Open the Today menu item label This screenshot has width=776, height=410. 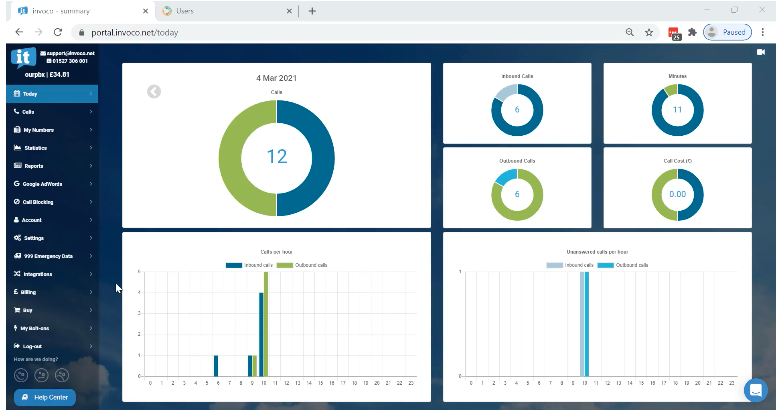coord(30,94)
